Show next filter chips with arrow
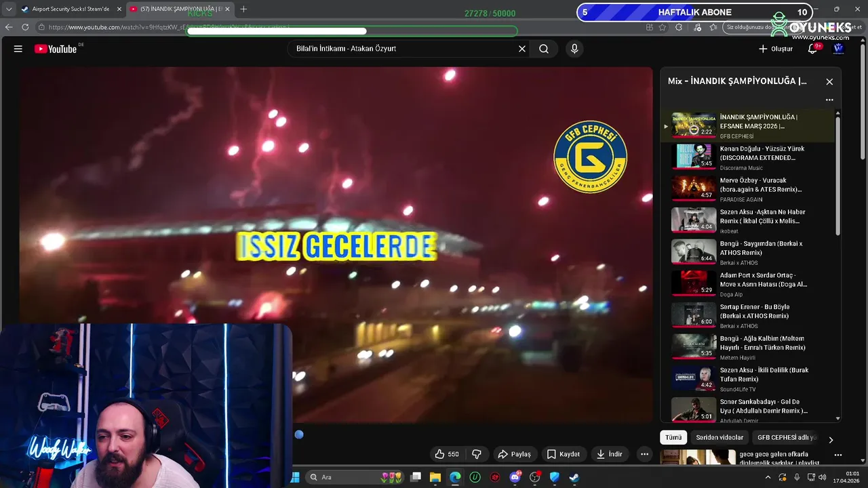The image size is (868, 488). (x=831, y=439)
